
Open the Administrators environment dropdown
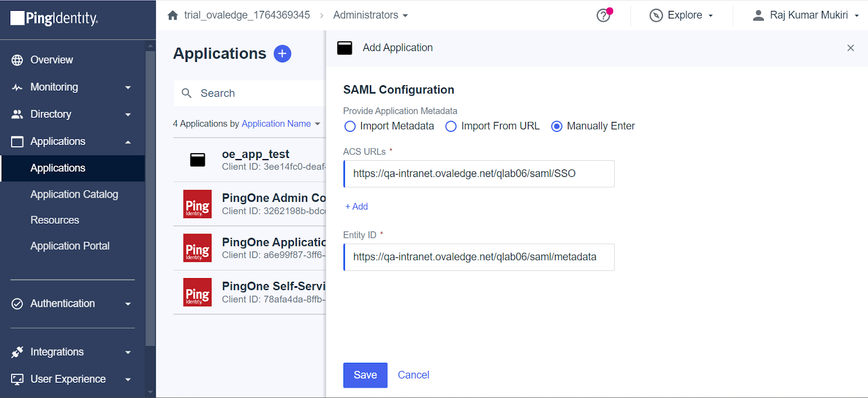point(371,15)
